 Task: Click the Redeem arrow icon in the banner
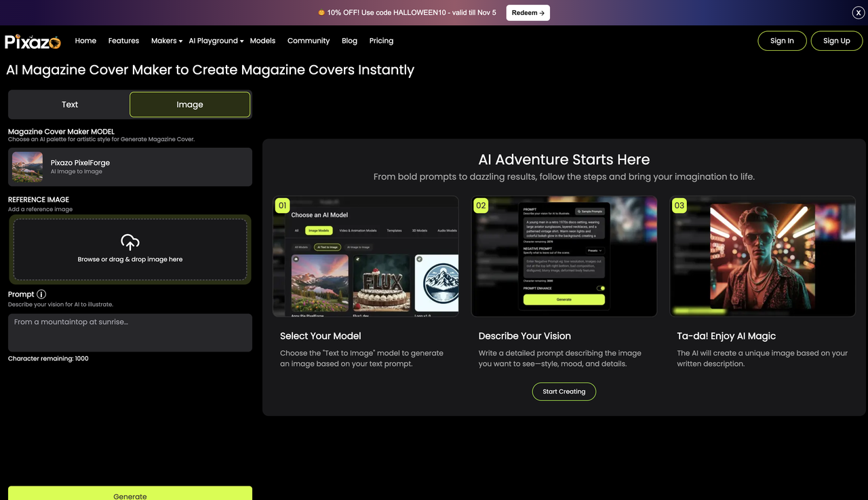[541, 12]
